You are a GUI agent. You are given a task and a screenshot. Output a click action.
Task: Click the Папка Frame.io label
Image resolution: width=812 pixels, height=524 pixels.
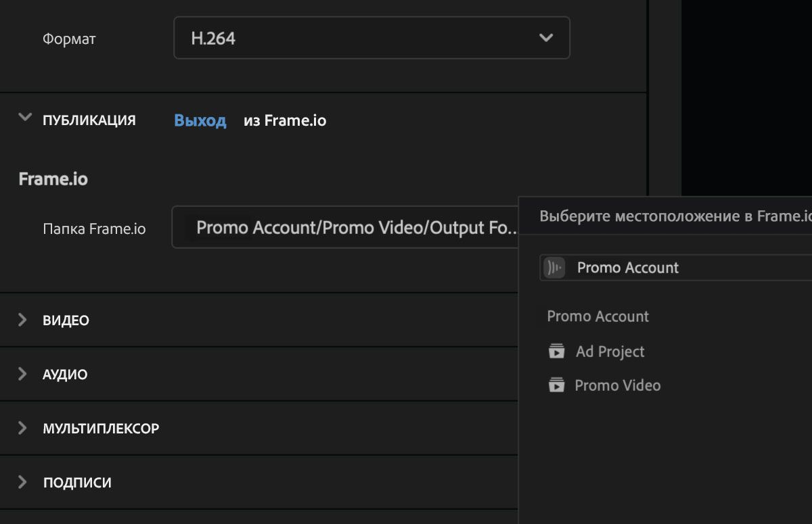coord(94,229)
